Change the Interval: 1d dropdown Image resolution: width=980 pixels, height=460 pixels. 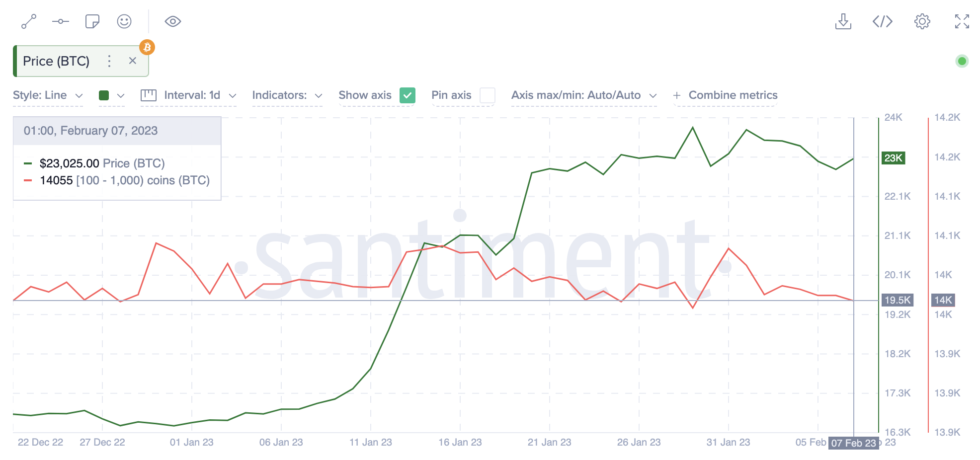pyautogui.click(x=197, y=95)
